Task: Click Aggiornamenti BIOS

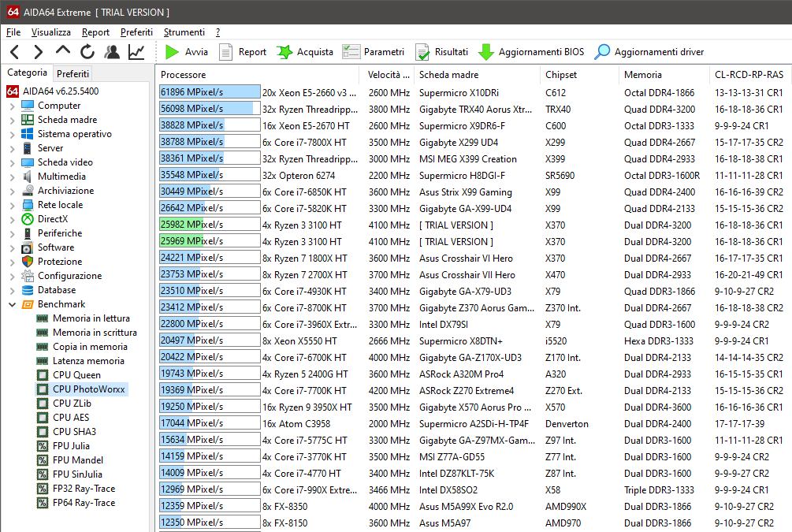Action: (531, 52)
